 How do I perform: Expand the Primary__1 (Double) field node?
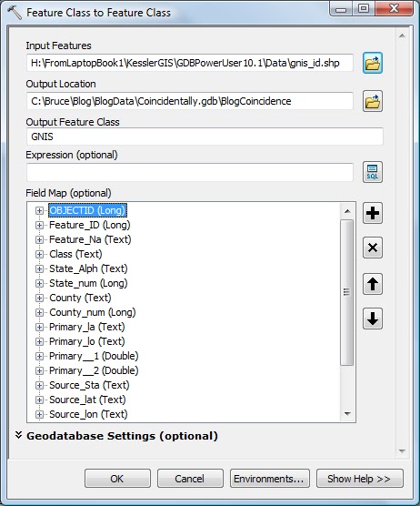39,356
